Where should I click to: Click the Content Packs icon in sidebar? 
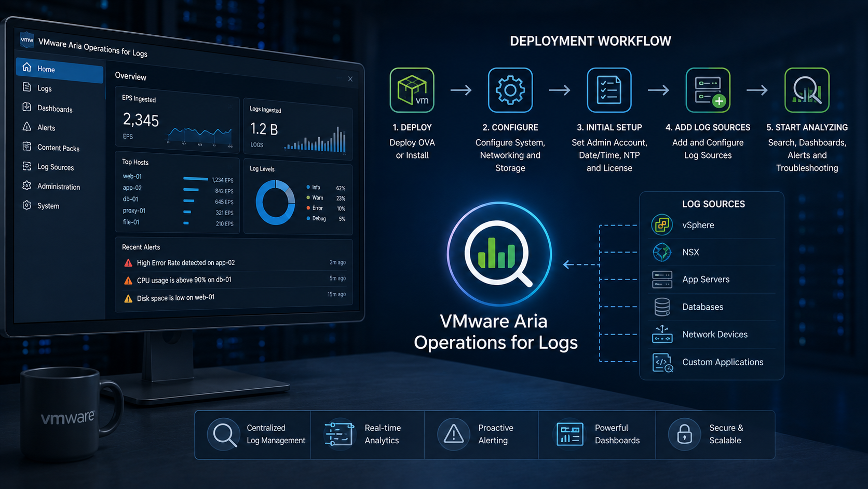pos(27,147)
